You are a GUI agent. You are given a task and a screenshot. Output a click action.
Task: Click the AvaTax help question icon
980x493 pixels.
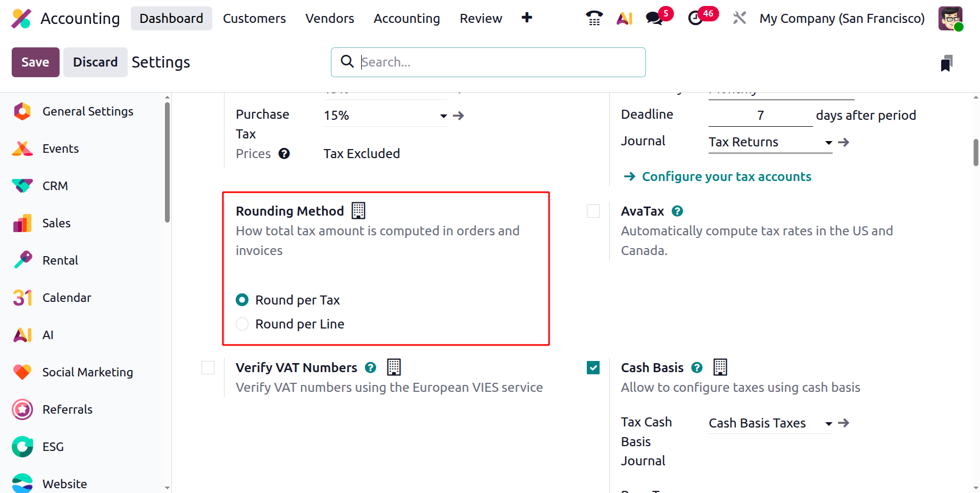[x=677, y=211]
